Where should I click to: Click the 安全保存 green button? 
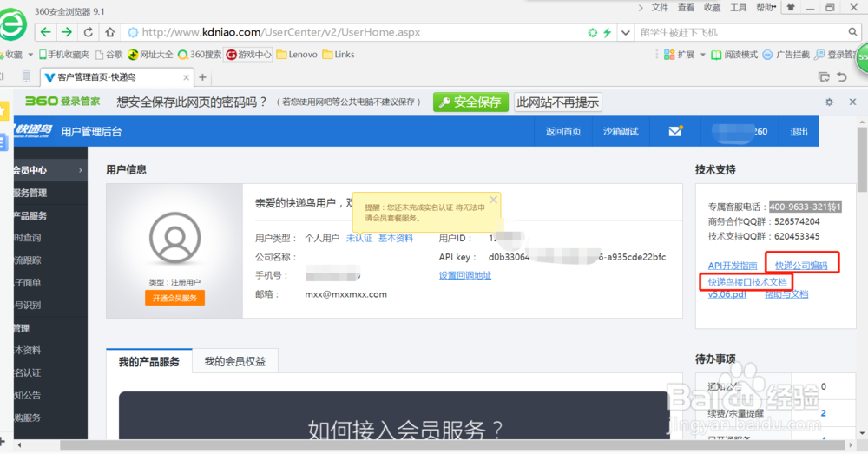coord(470,102)
